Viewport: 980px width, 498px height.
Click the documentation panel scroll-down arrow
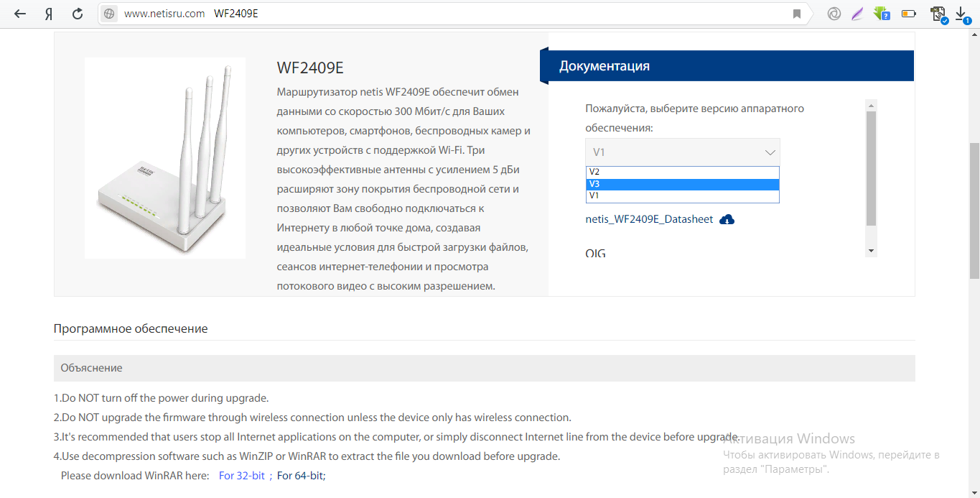(x=871, y=251)
